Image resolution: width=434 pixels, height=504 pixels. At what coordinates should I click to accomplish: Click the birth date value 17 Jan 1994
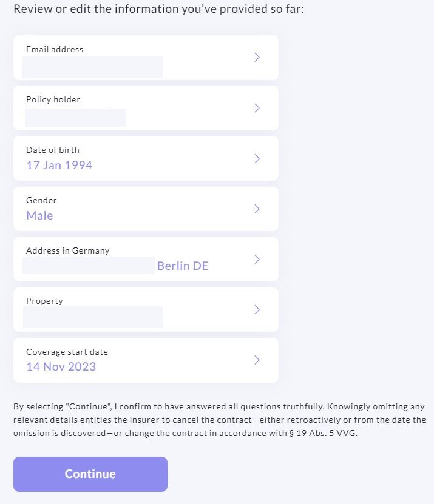click(59, 165)
